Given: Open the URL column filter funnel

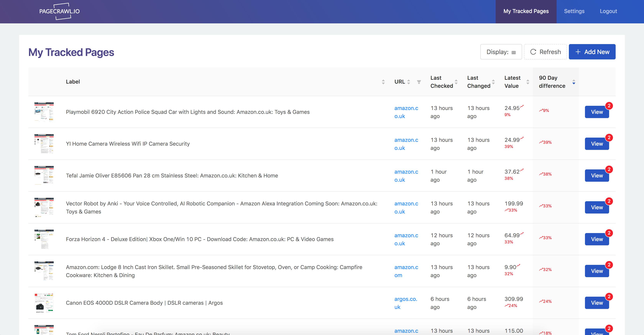Looking at the screenshot, I should (419, 82).
